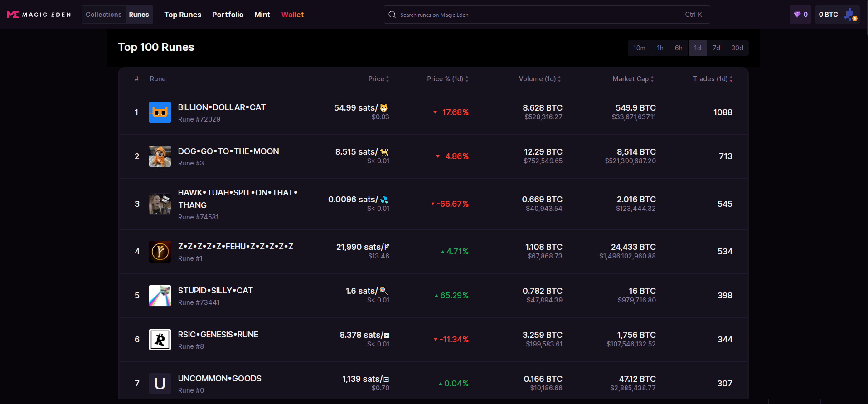Select the 7d timeframe
The height and width of the screenshot is (404, 868).
click(x=716, y=48)
